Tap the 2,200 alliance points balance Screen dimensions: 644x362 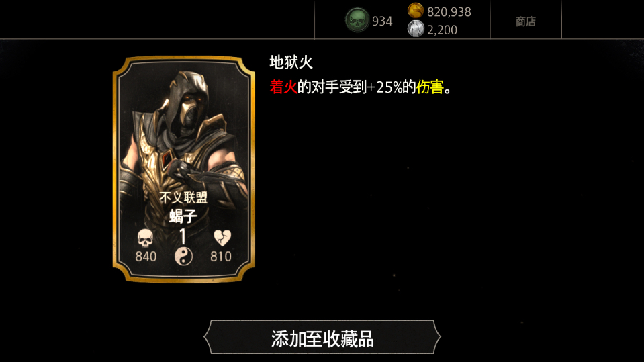(x=442, y=30)
